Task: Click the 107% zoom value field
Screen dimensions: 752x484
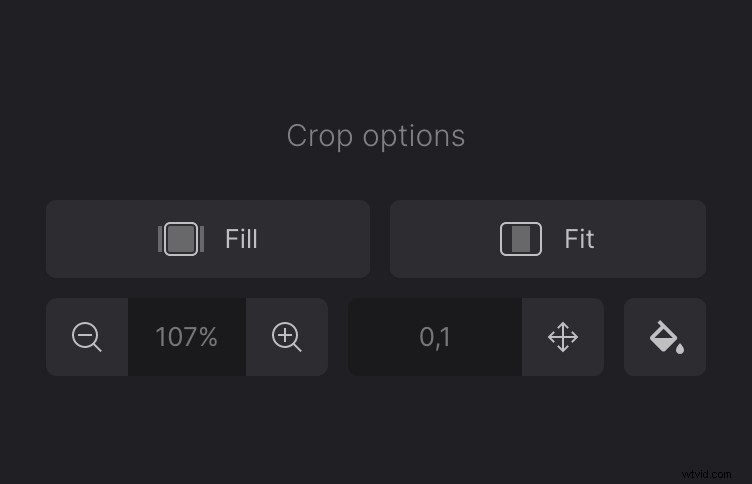Action: point(187,337)
